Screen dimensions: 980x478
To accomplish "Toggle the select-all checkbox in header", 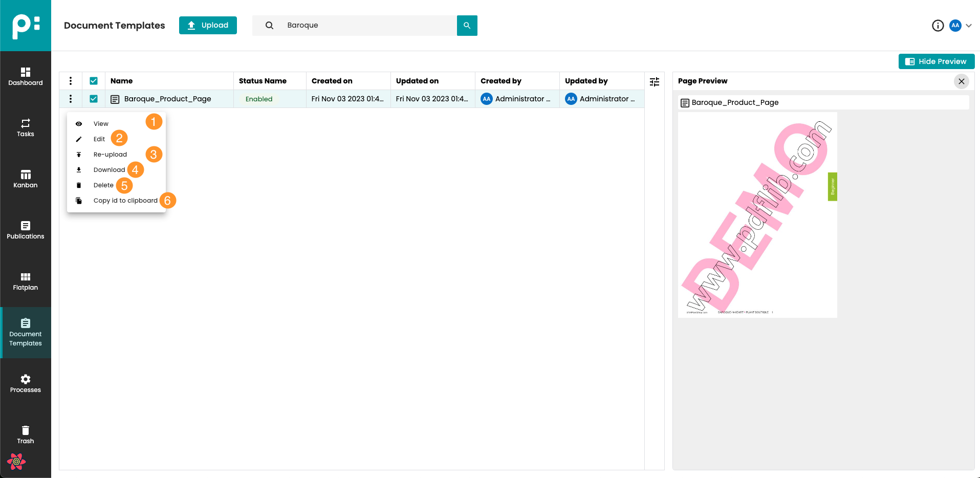I will [94, 81].
